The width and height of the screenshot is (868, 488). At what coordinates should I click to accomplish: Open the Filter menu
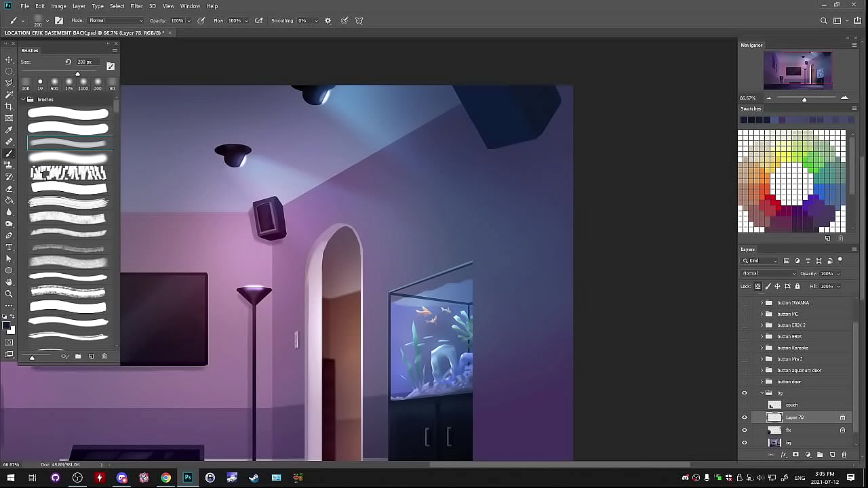click(x=136, y=6)
